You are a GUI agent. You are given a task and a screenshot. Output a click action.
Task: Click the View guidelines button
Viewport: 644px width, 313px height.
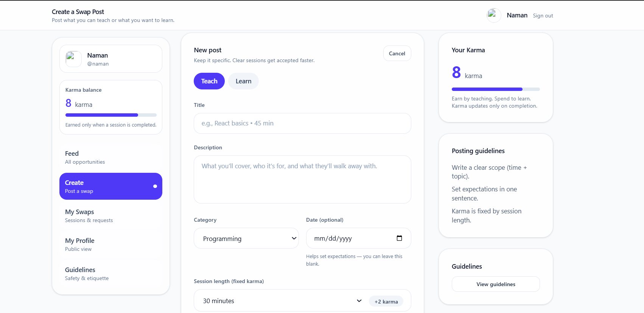[496, 284]
